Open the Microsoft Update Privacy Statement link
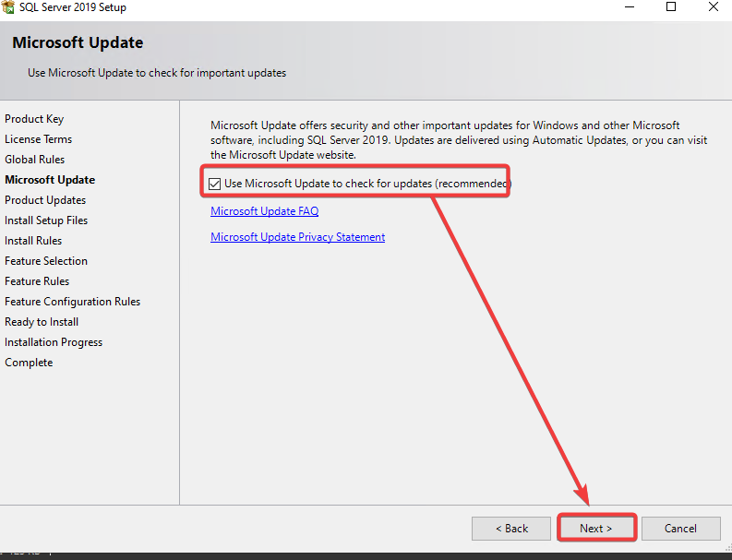This screenshot has width=732, height=560. (297, 237)
